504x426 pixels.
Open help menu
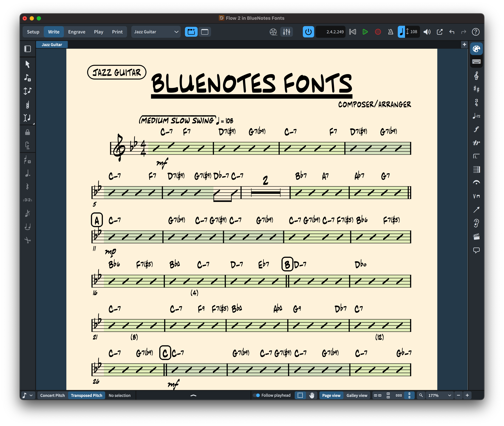point(476,32)
